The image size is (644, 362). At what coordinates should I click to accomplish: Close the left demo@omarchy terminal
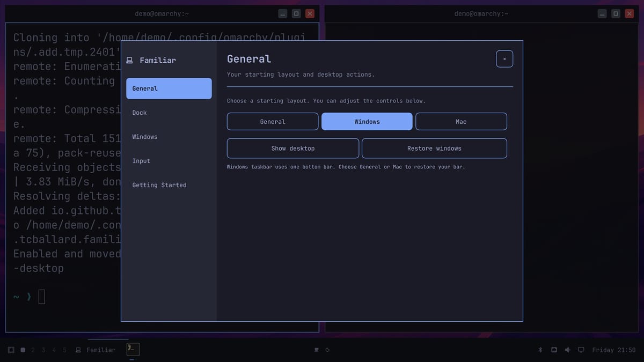point(310,13)
